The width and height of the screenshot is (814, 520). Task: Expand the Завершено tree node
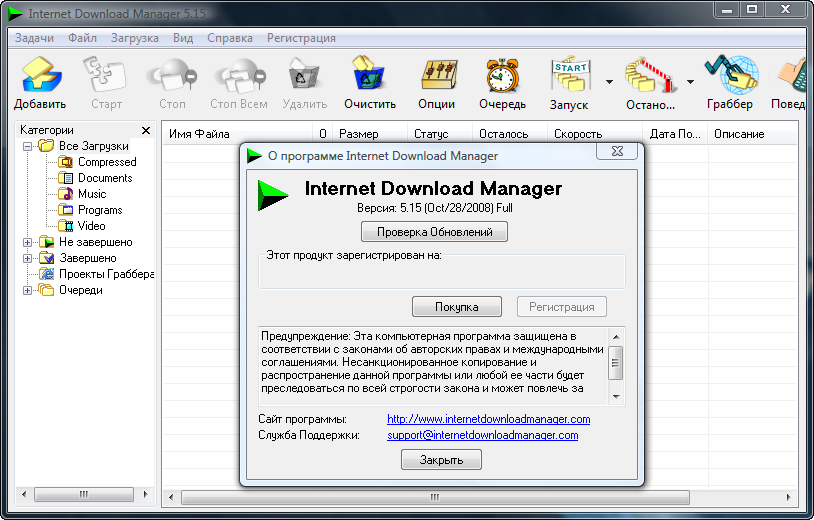click(x=27, y=258)
